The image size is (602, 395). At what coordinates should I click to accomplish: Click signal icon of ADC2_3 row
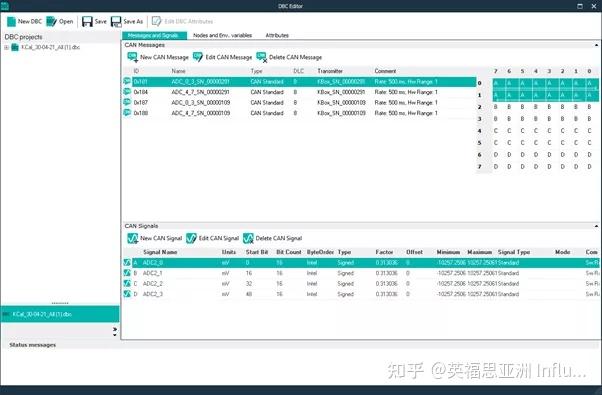pos(127,294)
